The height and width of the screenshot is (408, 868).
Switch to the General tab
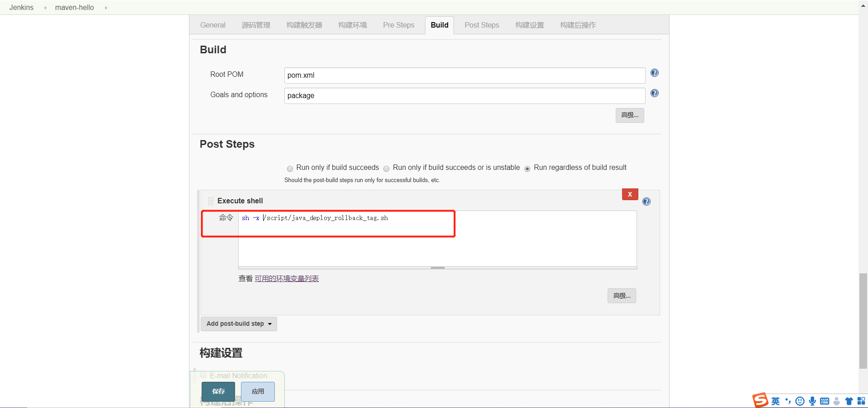click(212, 25)
